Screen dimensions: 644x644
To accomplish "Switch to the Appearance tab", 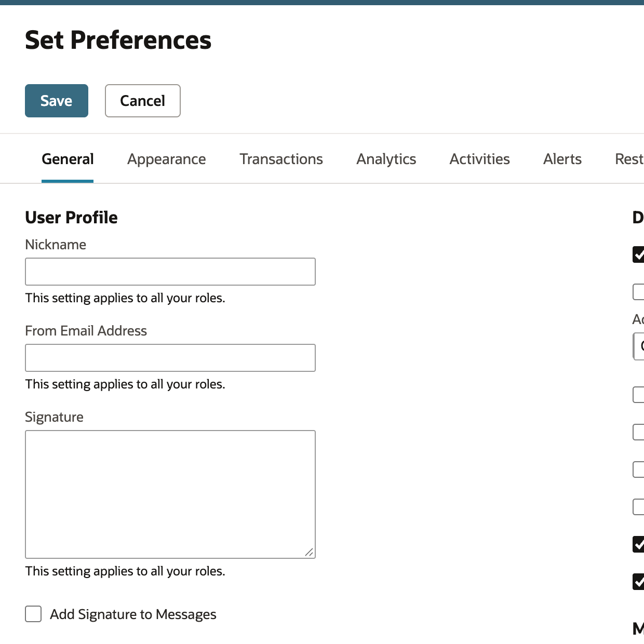I will (167, 159).
